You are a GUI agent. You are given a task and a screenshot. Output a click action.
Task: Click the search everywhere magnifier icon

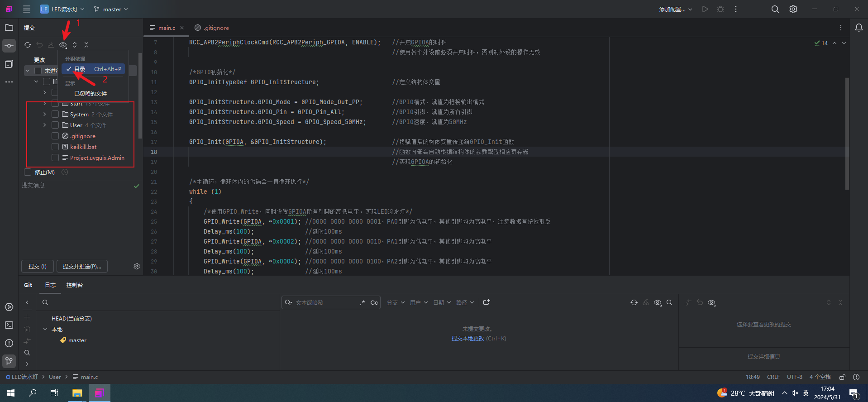click(775, 9)
